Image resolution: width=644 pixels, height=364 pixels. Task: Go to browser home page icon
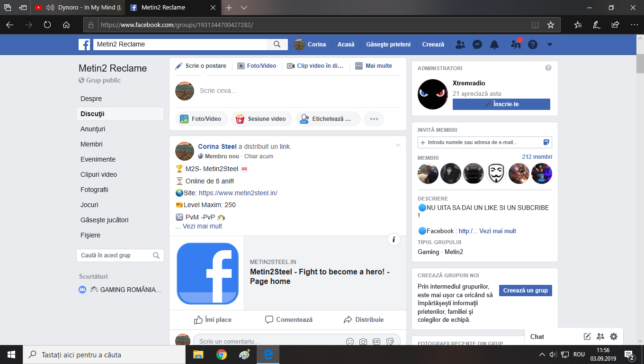(66, 25)
